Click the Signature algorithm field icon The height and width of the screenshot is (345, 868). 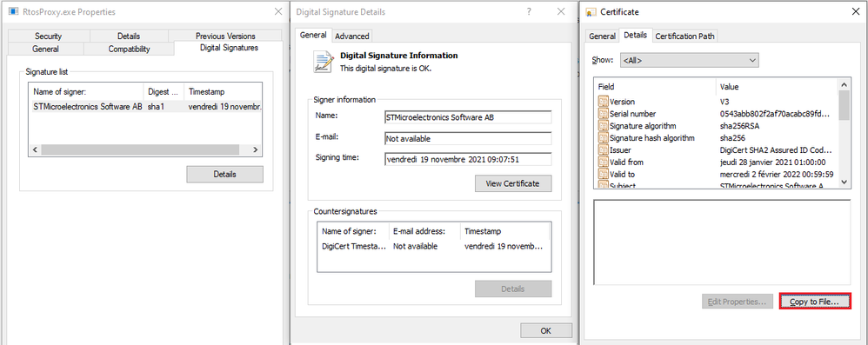(x=603, y=126)
